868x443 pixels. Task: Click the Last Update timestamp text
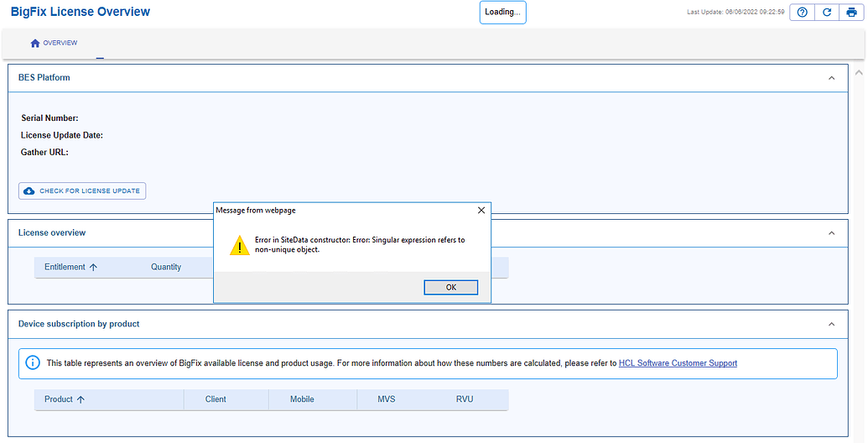[735, 12]
